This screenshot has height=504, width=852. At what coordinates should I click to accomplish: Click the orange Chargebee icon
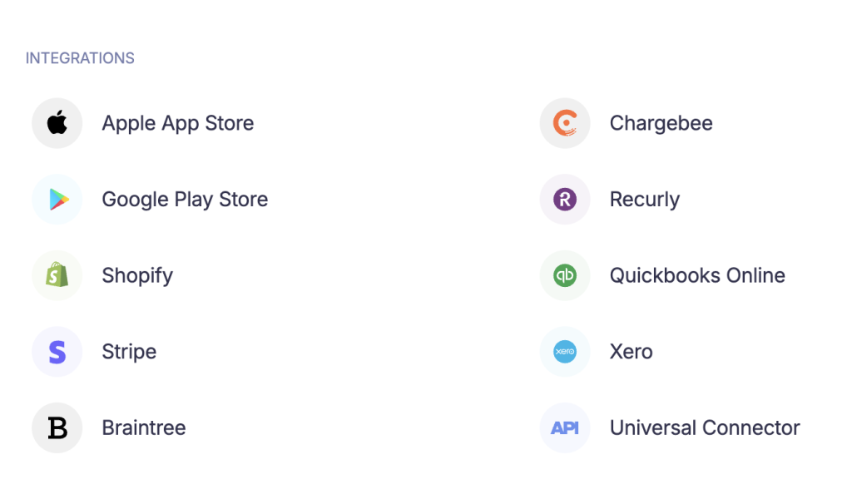tap(565, 123)
